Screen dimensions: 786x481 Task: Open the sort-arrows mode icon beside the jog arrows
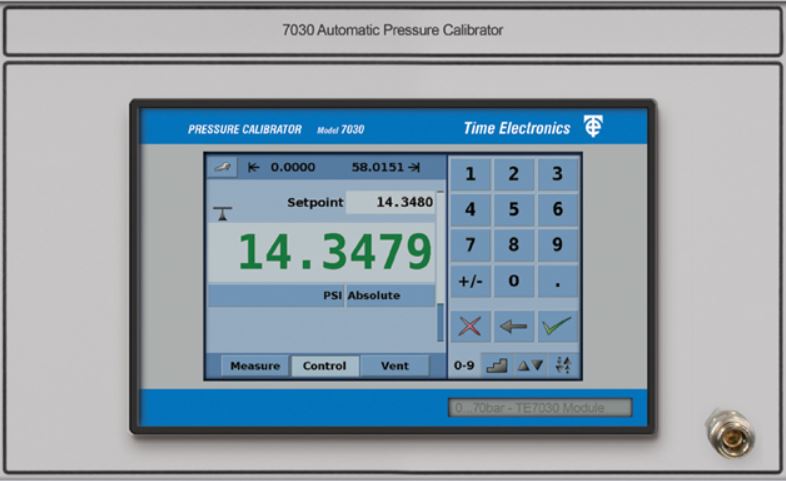563,365
